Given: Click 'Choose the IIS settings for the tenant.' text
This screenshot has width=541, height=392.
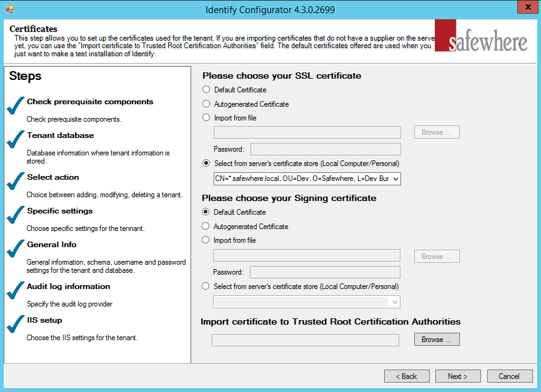Looking at the screenshot, I should tap(82, 338).
